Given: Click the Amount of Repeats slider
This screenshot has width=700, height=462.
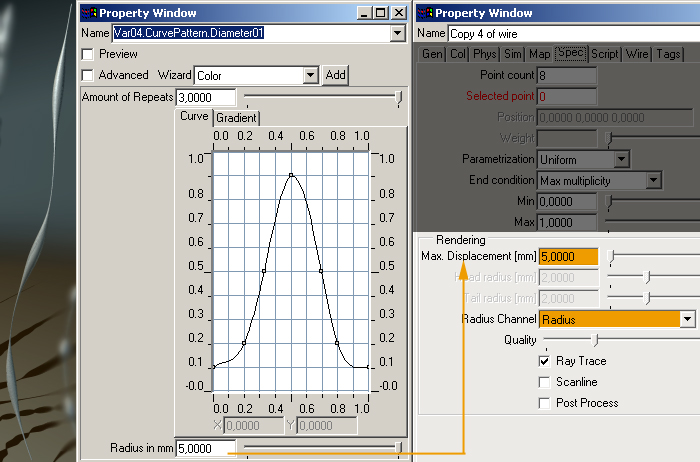Looking at the screenshot, I should (320, 97).
